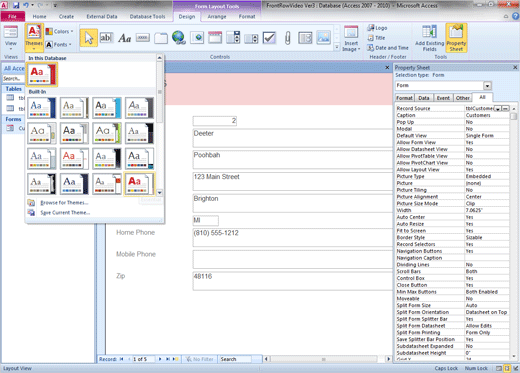Choose the Check Box control
This screenshot has width=520, height=373.
(269, 38)
